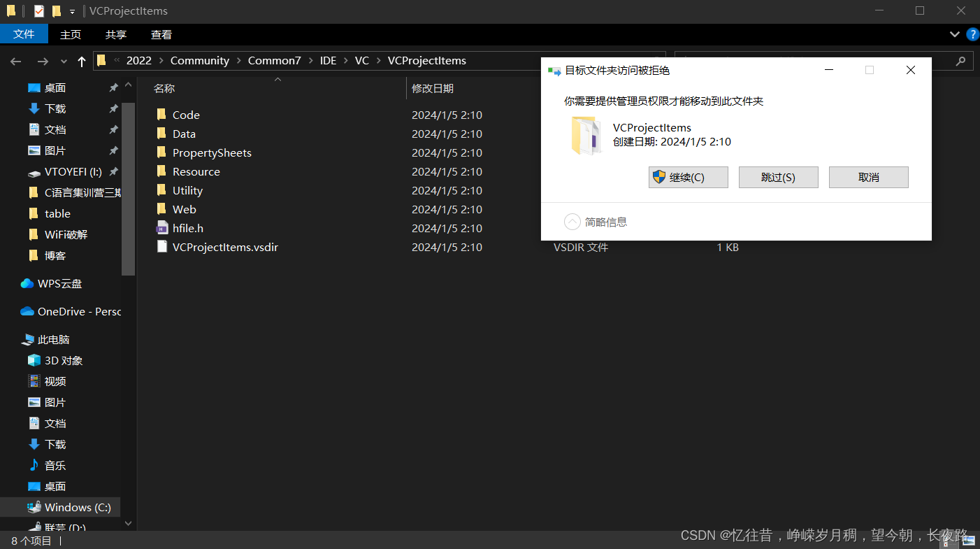This screenshot has height=549, width=980.
Task: Switch to the 查看 ribbon tab
Action: coord(161,34)
